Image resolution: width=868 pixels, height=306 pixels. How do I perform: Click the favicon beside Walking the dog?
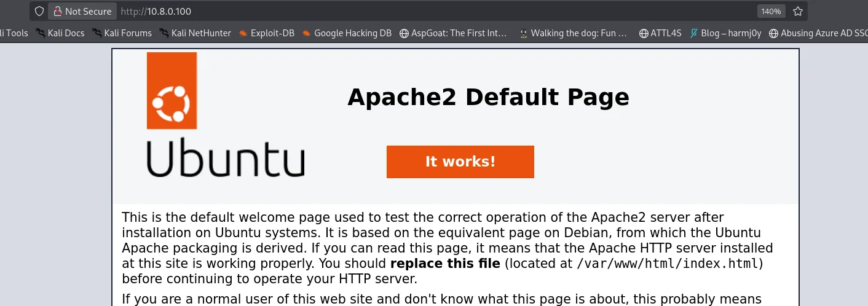[524, 33]
